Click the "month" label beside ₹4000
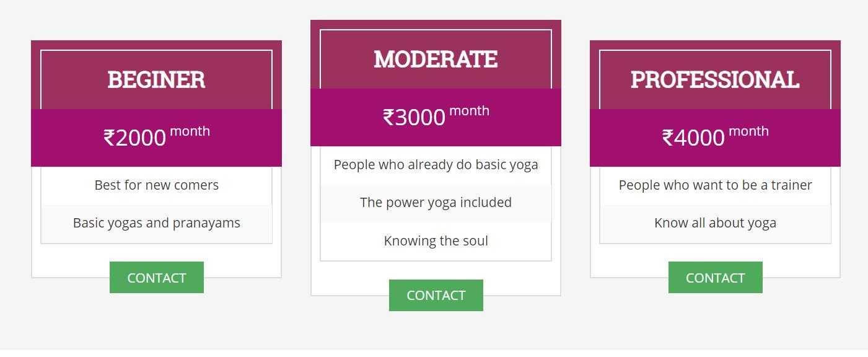The image size is (868, 357). click(748, 131)
